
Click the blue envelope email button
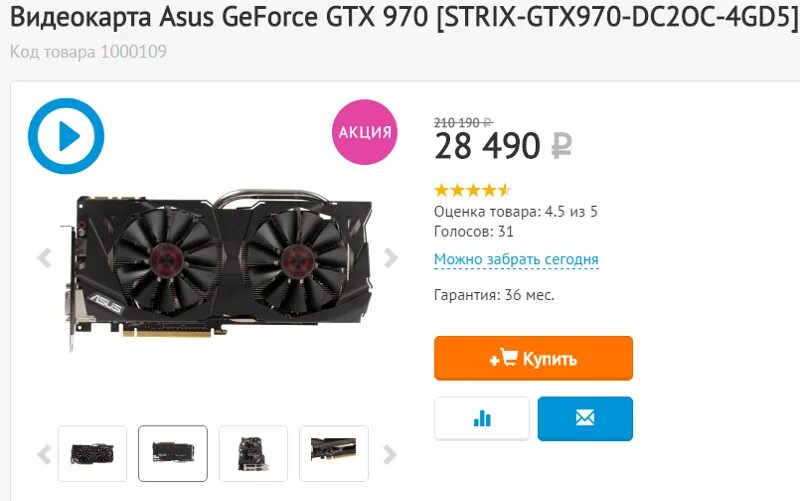point(585,418)
